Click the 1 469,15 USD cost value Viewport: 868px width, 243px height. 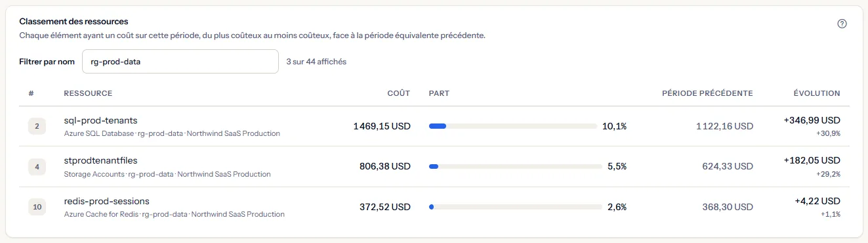[382, 126]
